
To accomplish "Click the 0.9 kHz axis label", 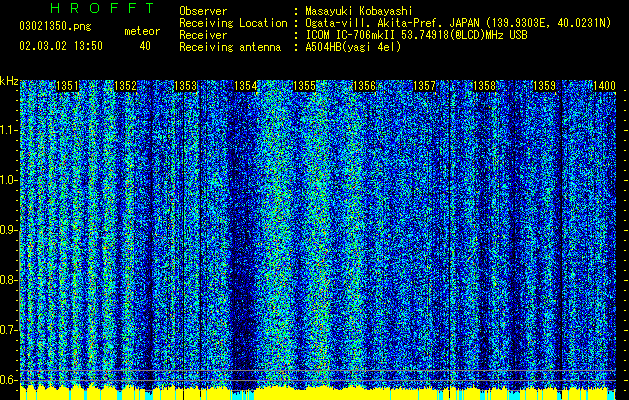I will coord(9,230).
